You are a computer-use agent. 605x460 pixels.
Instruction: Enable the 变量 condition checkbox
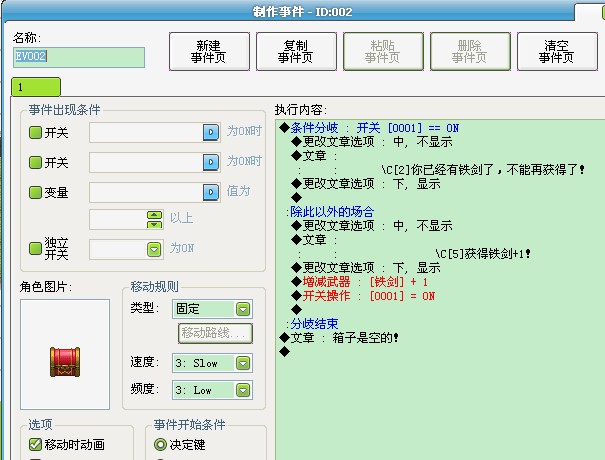tap(35, 192)
